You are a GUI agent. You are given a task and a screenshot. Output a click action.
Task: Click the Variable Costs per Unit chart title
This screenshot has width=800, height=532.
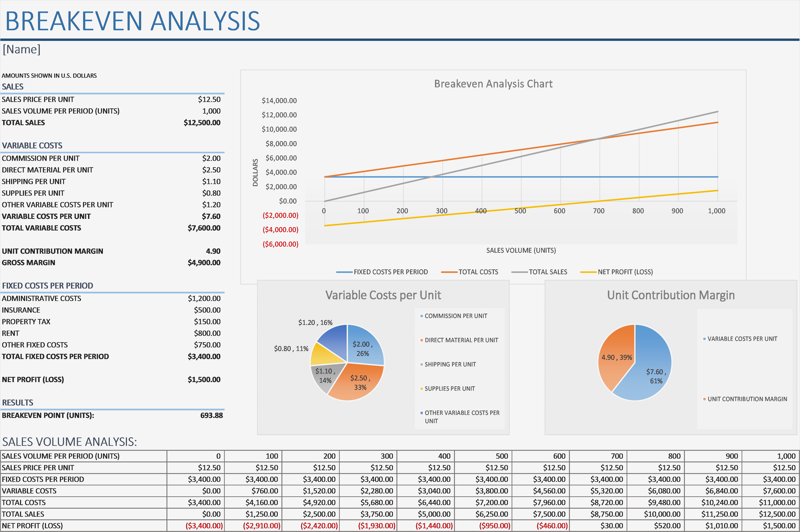click(x=383, y=295)
